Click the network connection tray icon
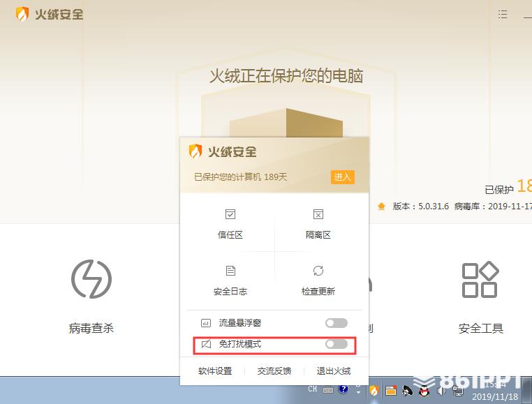532x404 pixels. 458,391
